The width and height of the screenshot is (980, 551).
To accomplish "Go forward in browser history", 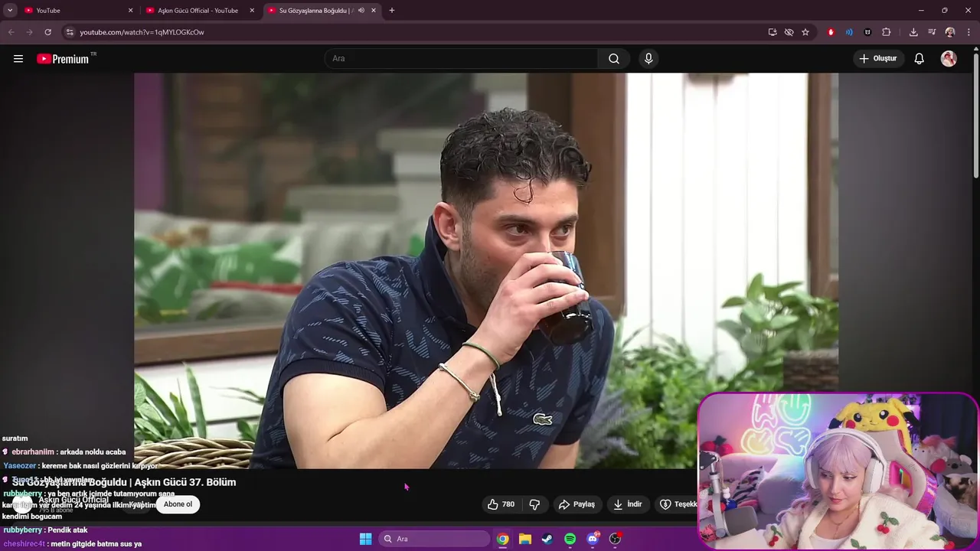I will pyautogui.click(x=29, y=32).
